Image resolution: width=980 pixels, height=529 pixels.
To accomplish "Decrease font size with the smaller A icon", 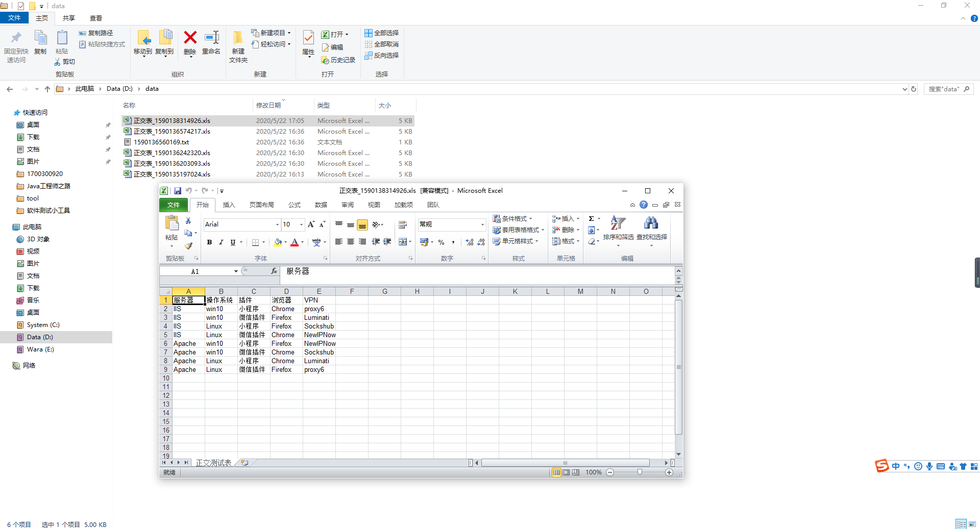I will [x=322, y=224].
